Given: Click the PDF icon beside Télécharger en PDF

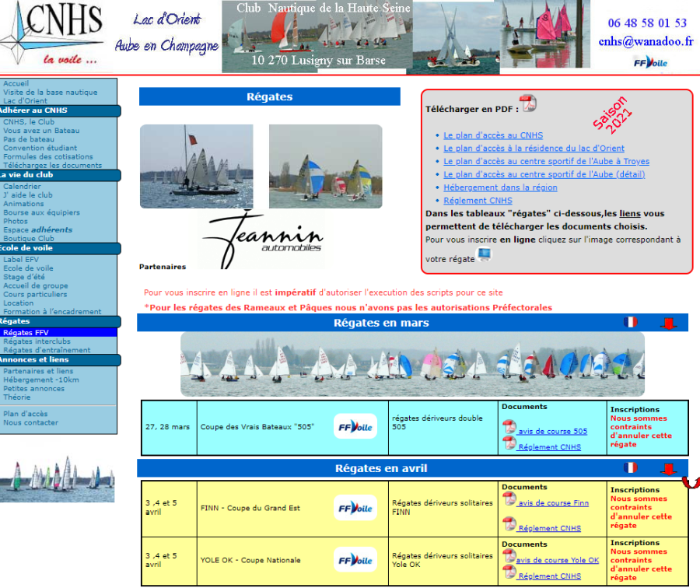Looking at the screenshot, I should (528, 103).
